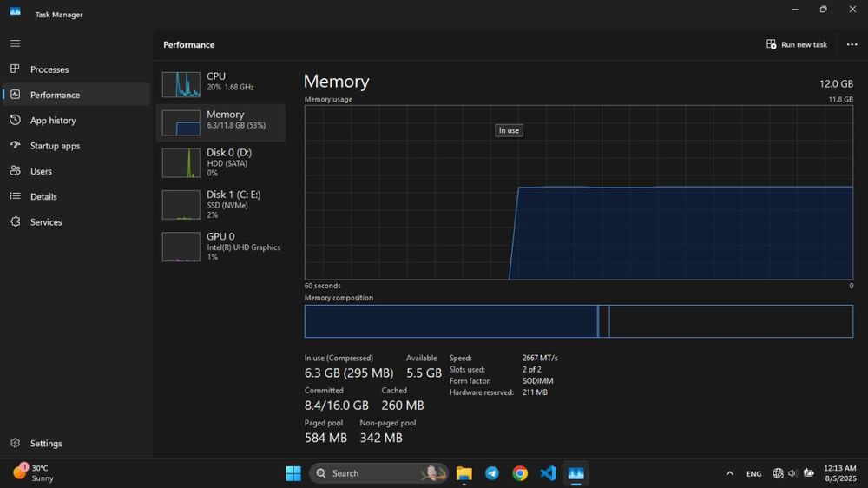Toggle the hamburger navigation menu
This screenshot has height=488, width=868.
[x=15, y=43]
